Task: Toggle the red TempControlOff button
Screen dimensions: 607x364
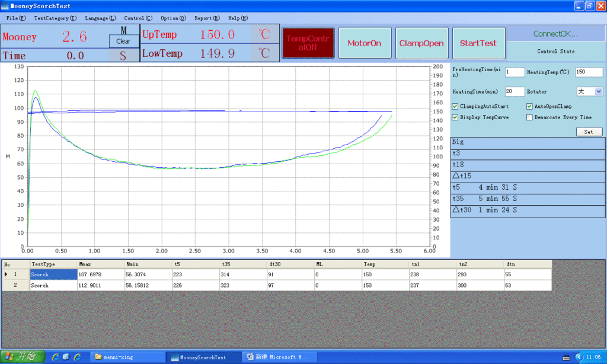Action: point(308,43)
